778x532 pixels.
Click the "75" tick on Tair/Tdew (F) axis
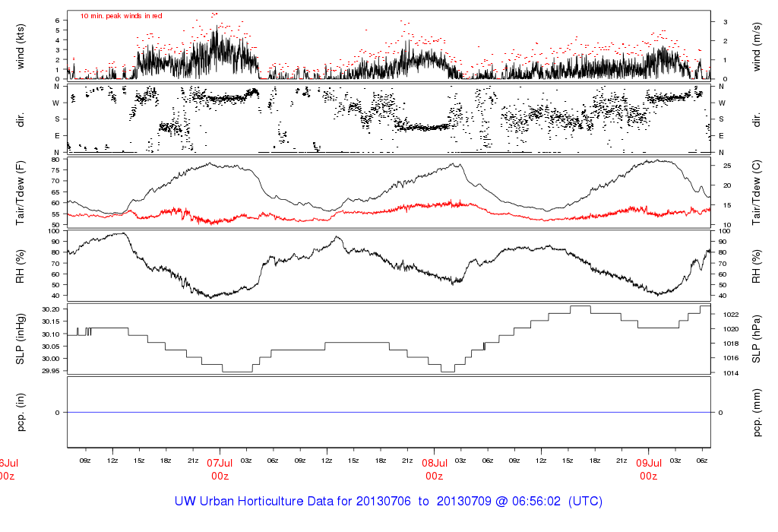click(55, 170)
